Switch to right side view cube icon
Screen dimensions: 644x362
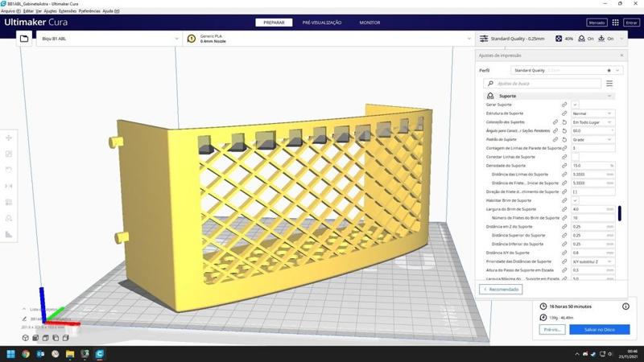(65, 338)
